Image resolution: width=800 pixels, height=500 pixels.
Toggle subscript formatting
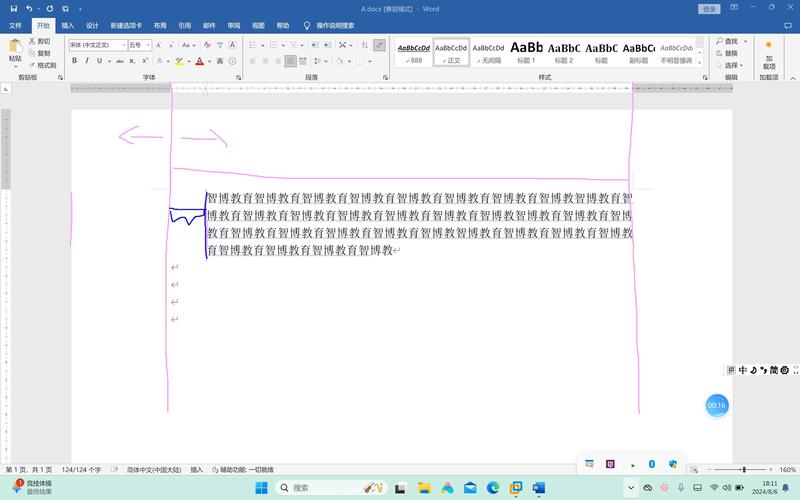click(x=132, y=61)
